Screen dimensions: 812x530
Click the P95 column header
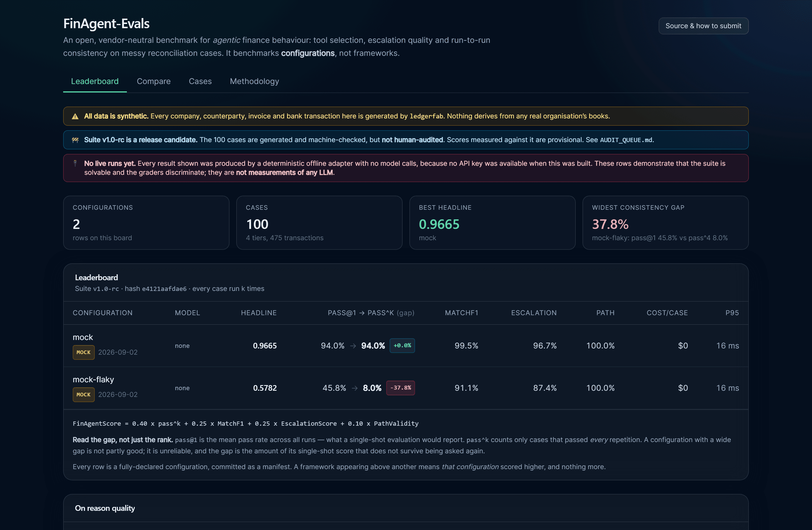point(732,313)
